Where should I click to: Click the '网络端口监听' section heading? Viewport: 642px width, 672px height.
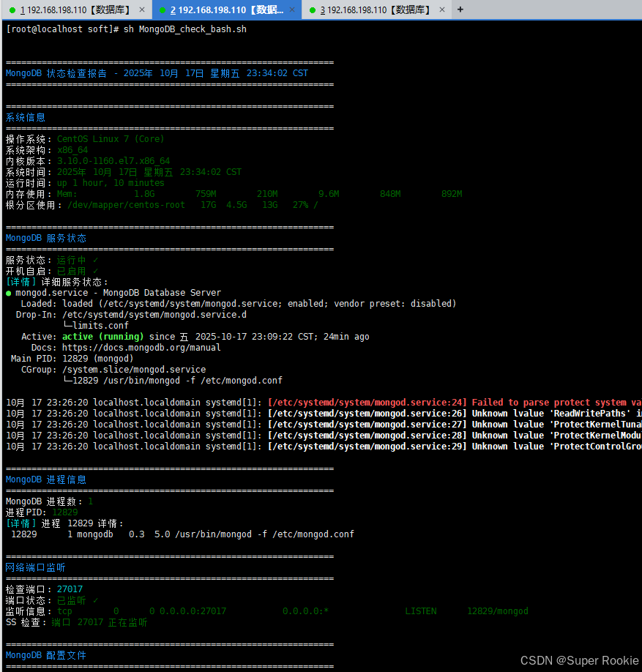pyautogui.click(x=36, y=568)
